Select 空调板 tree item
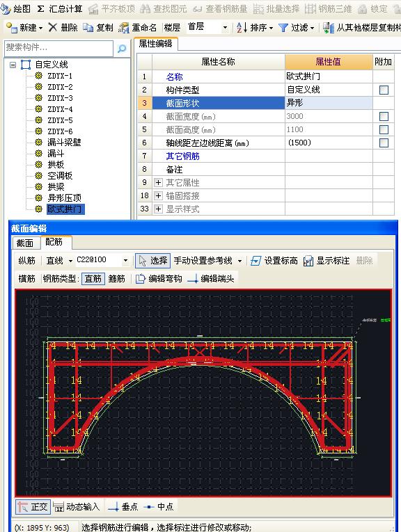This screenshot has width=401, height=532. coord(60,176)
